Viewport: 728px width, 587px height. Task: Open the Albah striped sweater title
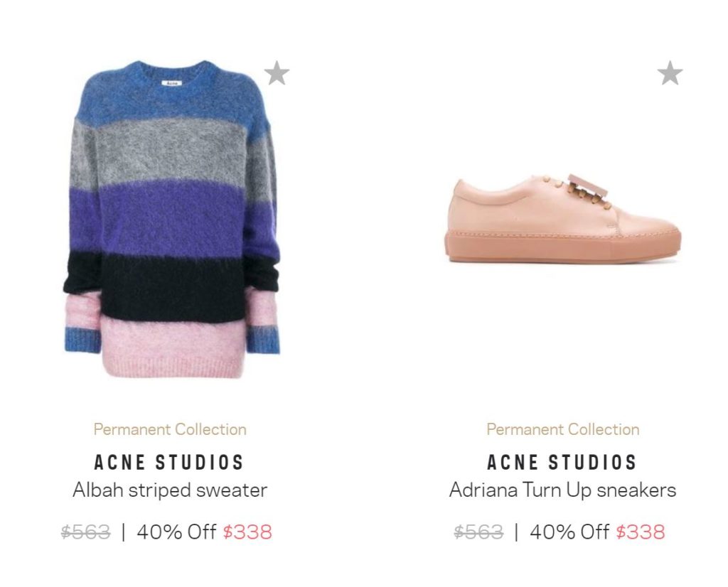[170, 490]
